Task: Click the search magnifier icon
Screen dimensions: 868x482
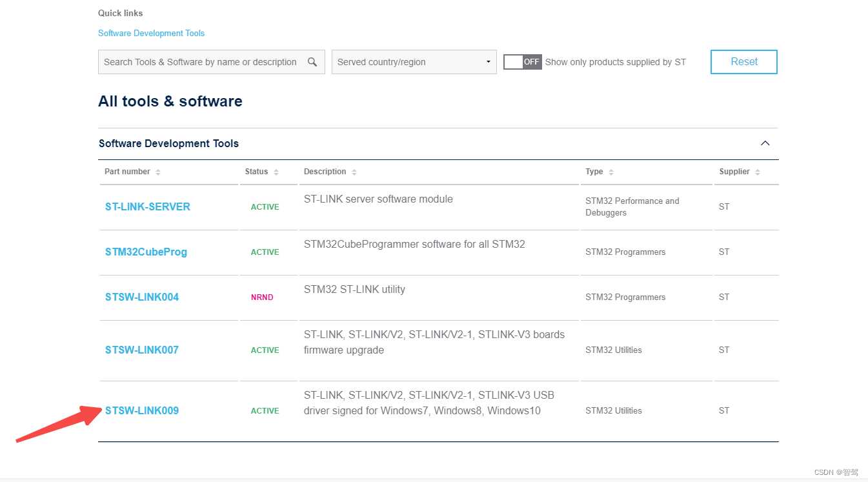Action: [x=312, y=62]
